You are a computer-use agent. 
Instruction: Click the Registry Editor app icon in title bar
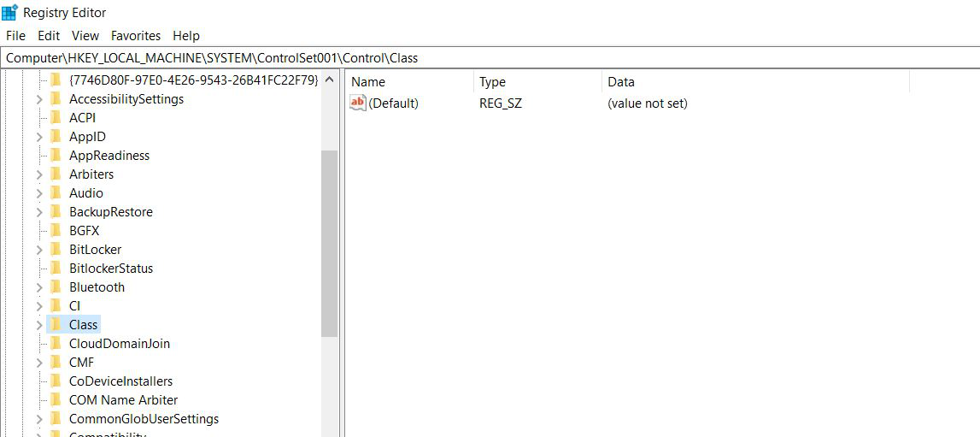(x=10, y=13)
